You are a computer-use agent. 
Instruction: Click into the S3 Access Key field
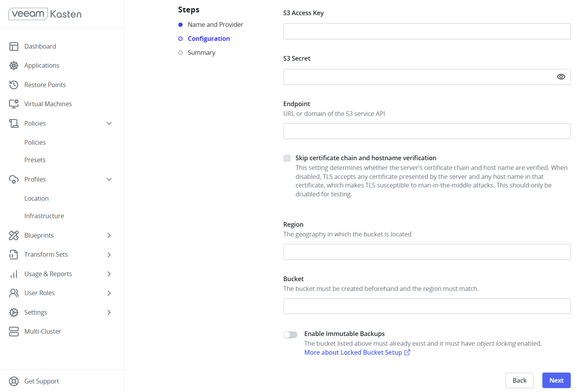[x=427, y=31]
